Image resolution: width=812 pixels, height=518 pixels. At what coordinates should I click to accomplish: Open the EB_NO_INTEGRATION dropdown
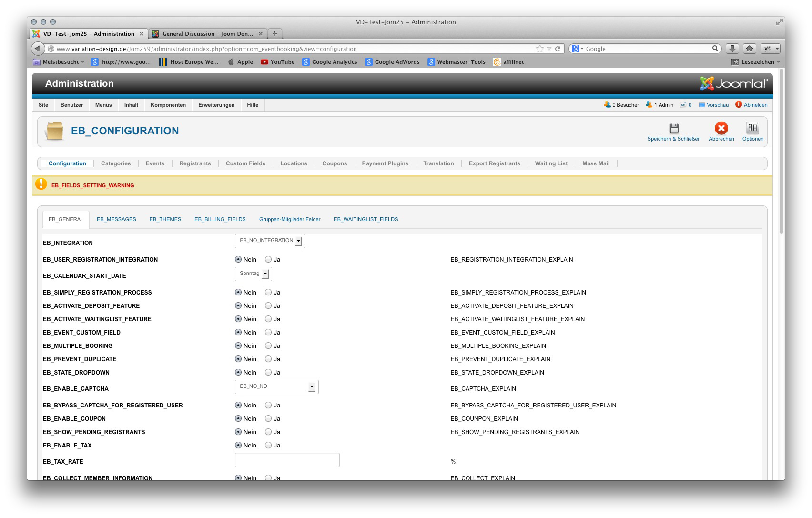coord(270,241)
